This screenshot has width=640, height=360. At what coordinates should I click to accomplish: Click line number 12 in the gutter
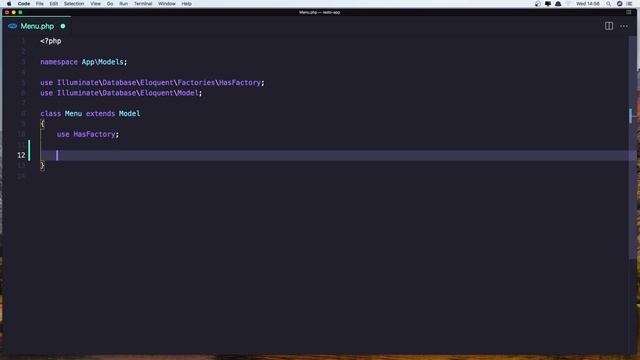click(x=21, y=155)
